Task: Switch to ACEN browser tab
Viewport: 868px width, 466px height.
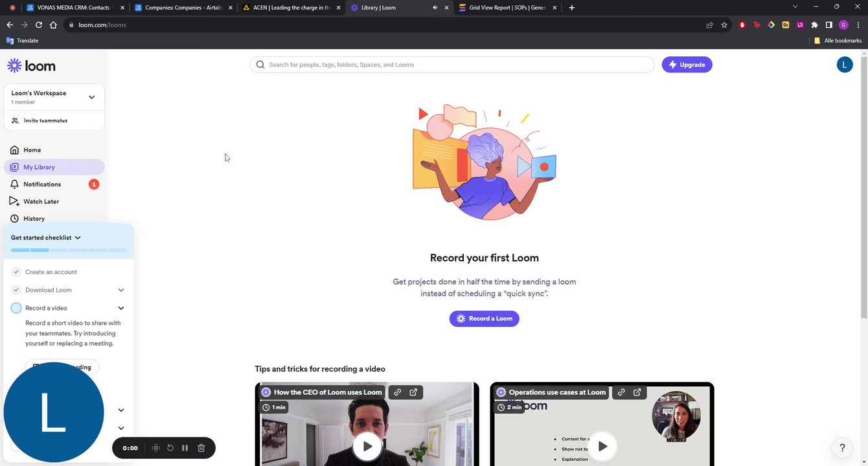Action: click(x=291, y=8)
